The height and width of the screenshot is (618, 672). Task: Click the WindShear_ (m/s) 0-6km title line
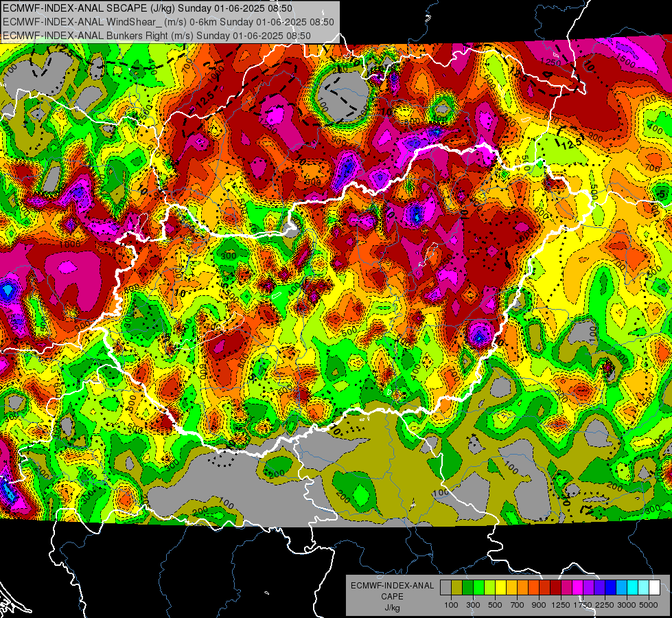point(168,22)
